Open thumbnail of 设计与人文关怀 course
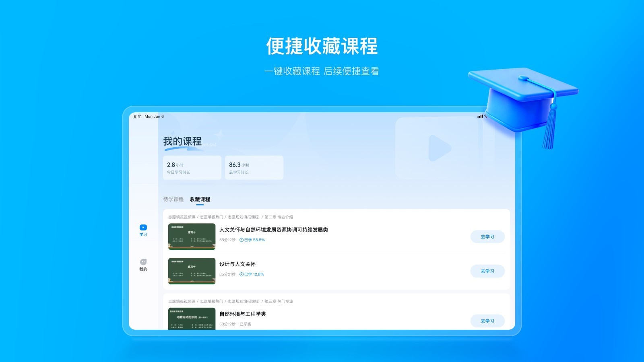This screenshot has height=362, width=644. pos(192,271)
